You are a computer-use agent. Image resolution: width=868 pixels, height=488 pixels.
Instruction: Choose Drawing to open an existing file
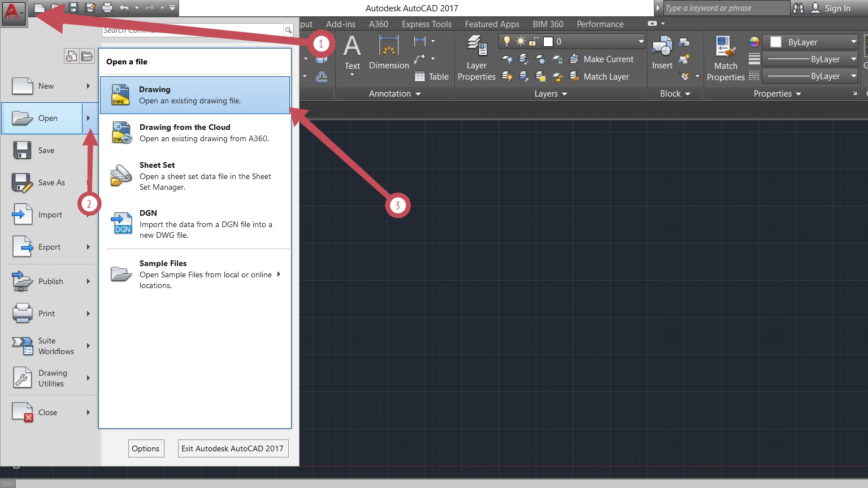coord(195,95)
